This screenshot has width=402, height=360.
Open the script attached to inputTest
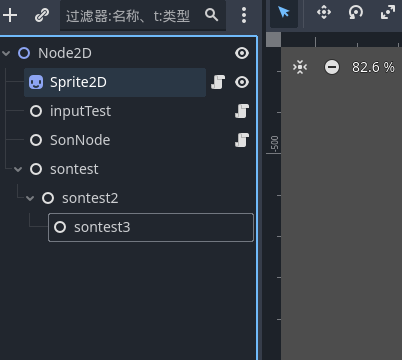(x=242, y=111)
